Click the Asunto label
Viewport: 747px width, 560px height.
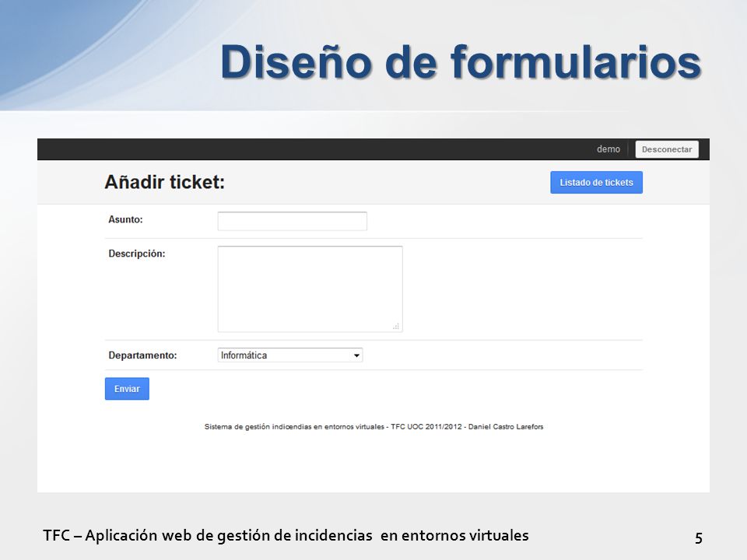[x=125, y=219]
